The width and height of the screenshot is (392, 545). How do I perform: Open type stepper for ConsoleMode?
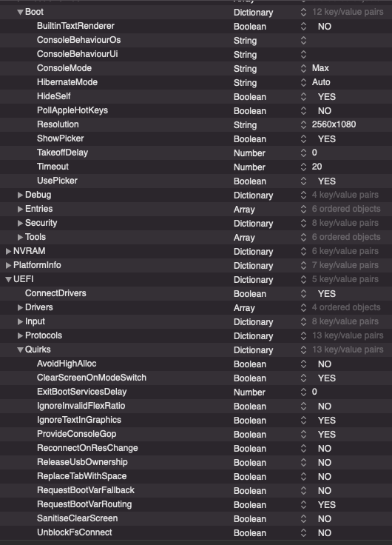303,68
